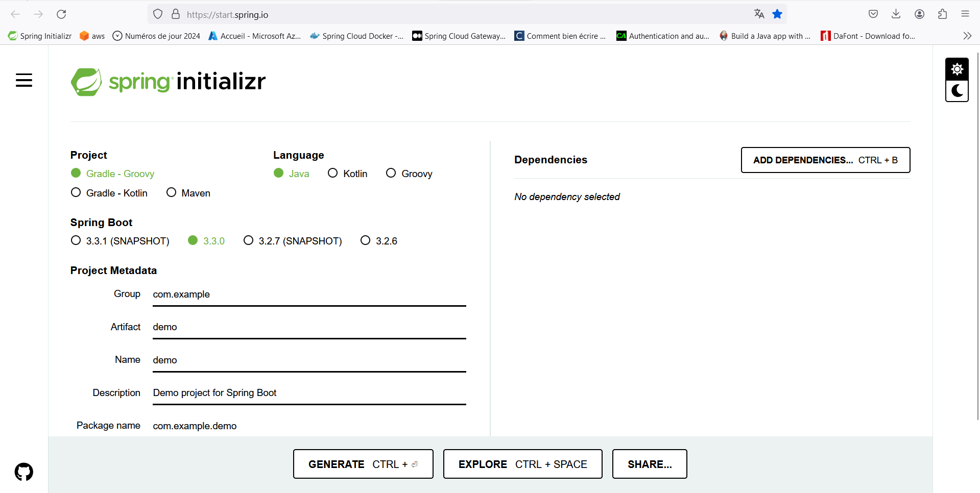Click the Group input field
This screenshot has height=493, width=980.
(309, 295)
